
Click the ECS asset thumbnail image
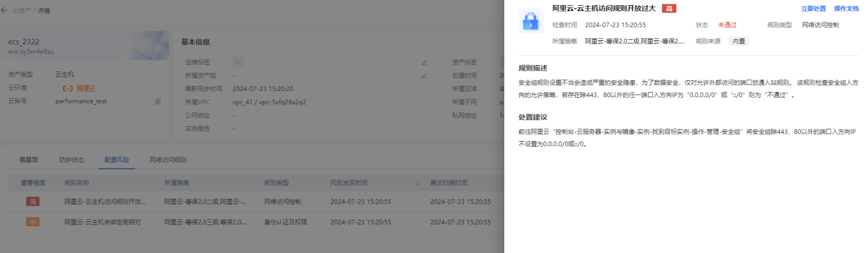(x=146, y=45)
